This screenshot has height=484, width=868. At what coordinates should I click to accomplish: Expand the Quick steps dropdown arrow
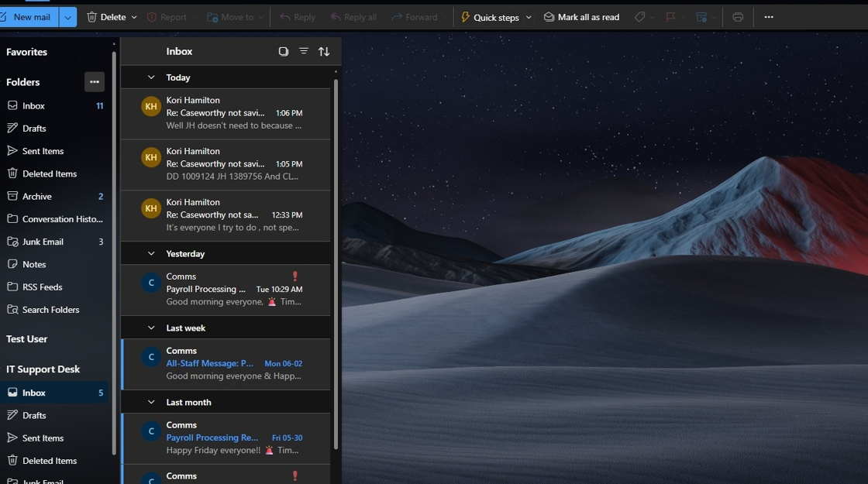tap(529, 17)
